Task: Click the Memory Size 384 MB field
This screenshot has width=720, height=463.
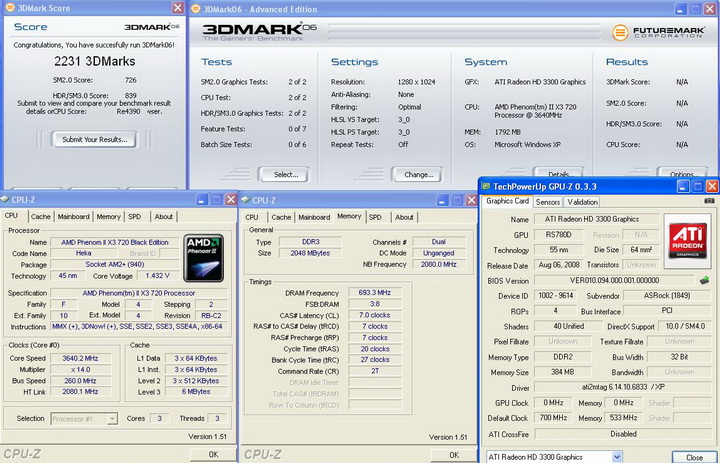Action: (562, 372)
